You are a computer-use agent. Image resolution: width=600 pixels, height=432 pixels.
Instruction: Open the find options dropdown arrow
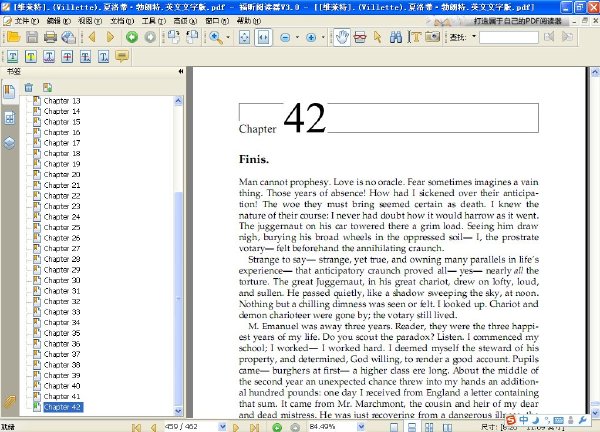tap(474, 37)
